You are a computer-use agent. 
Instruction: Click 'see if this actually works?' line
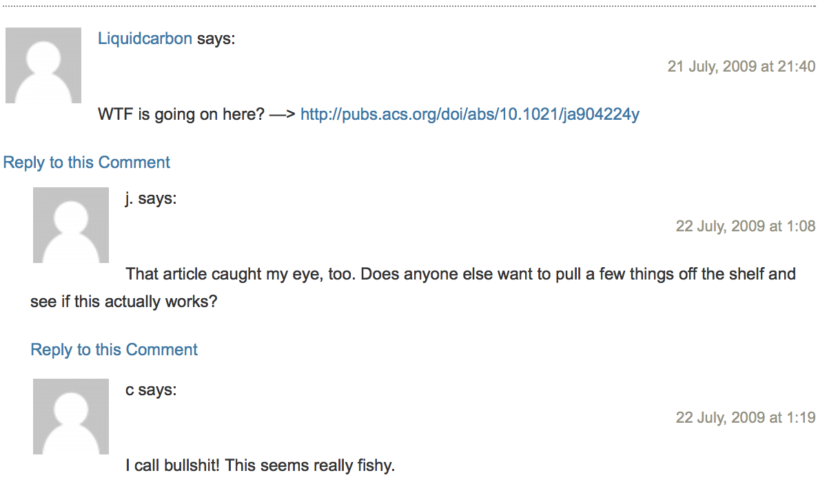(x=124, y=302)
